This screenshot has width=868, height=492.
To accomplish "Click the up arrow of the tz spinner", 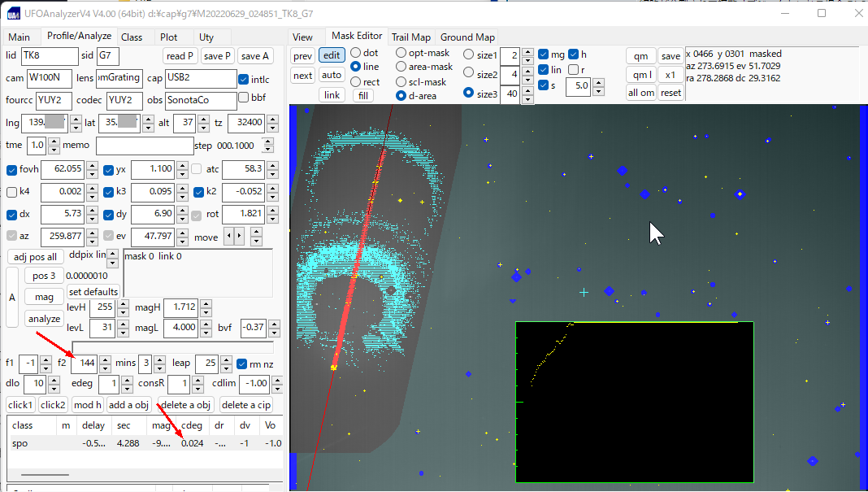I will click(271, 119).
